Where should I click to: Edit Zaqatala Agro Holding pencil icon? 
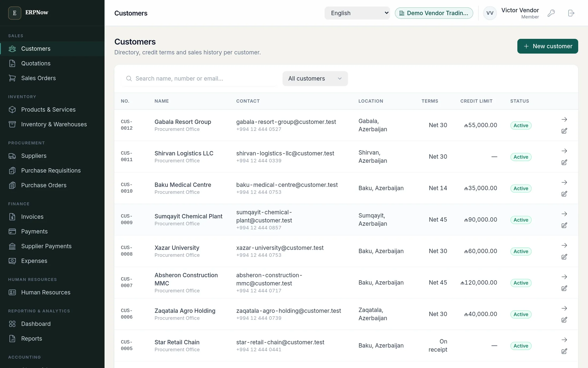564,320
